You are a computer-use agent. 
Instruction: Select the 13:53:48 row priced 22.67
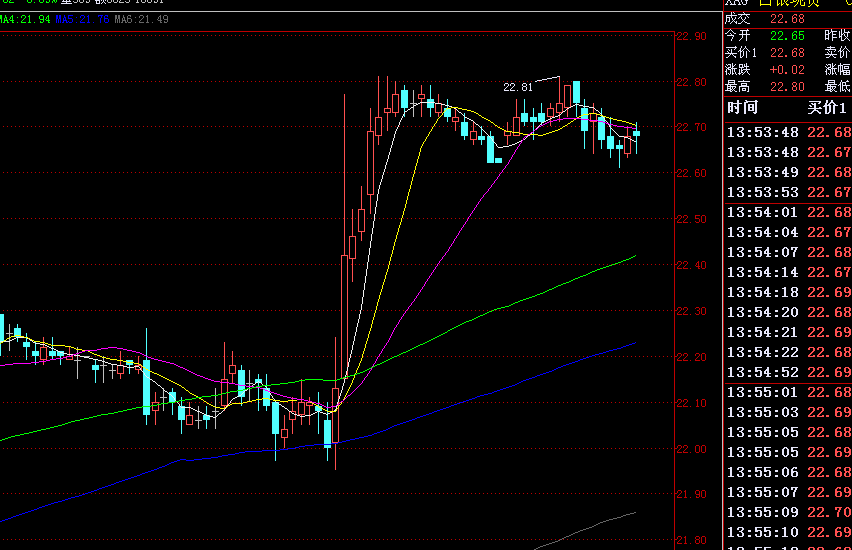click(788, 153)
